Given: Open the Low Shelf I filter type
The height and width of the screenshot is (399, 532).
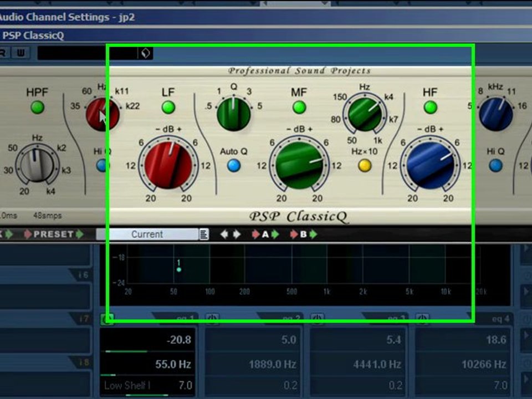Looking at the screenshot, I should click(127, 386).
